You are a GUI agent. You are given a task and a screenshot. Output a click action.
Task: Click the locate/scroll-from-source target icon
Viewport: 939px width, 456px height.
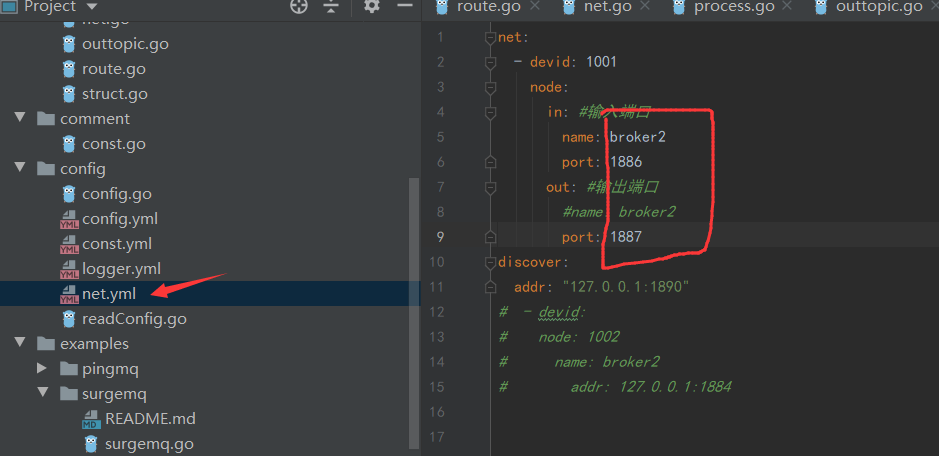point(298,7)
